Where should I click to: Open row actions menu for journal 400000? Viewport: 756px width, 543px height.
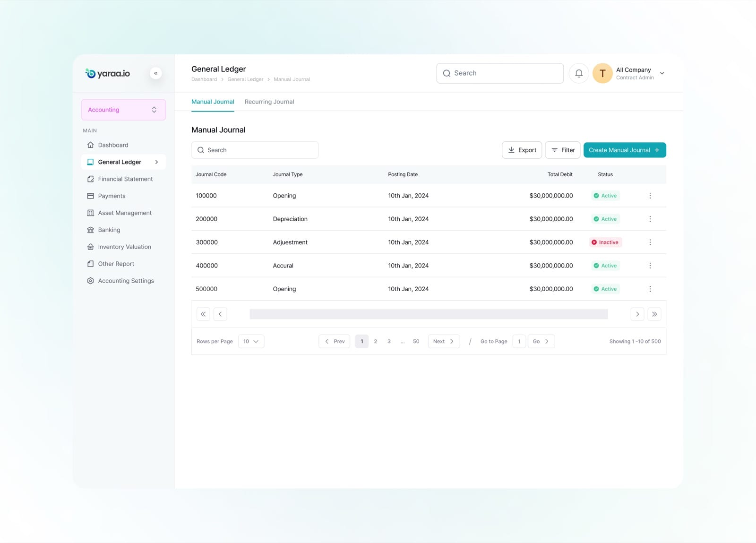point(650,266)
